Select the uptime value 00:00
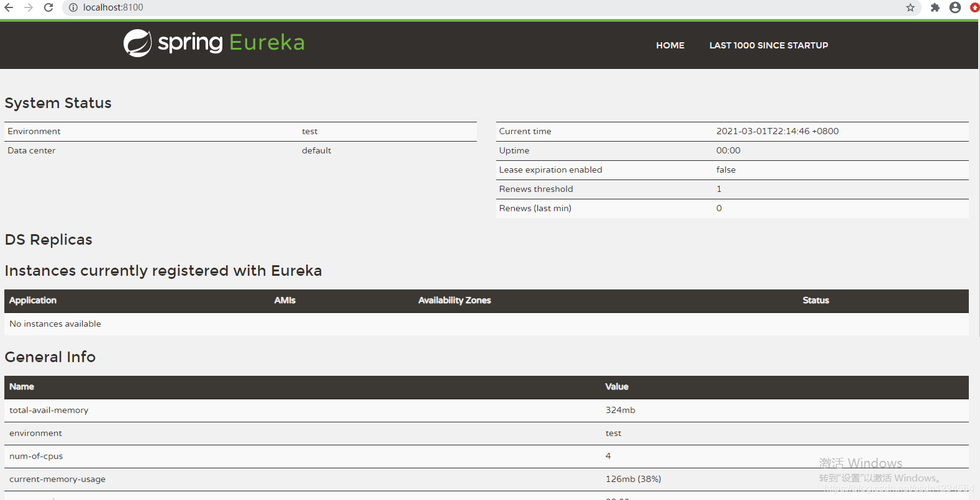This screenshot has height=500, width=980. (x=728, y=150)
